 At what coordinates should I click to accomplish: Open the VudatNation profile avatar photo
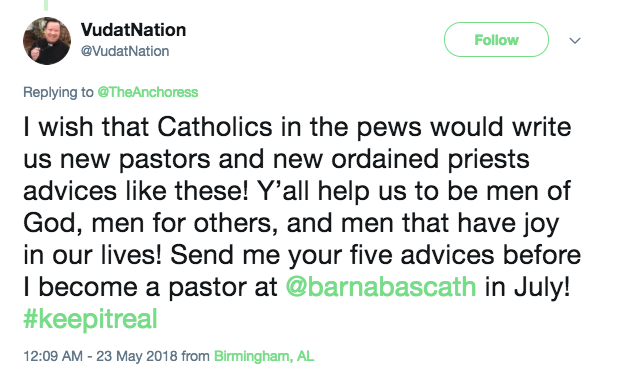[x=47, y=41]
